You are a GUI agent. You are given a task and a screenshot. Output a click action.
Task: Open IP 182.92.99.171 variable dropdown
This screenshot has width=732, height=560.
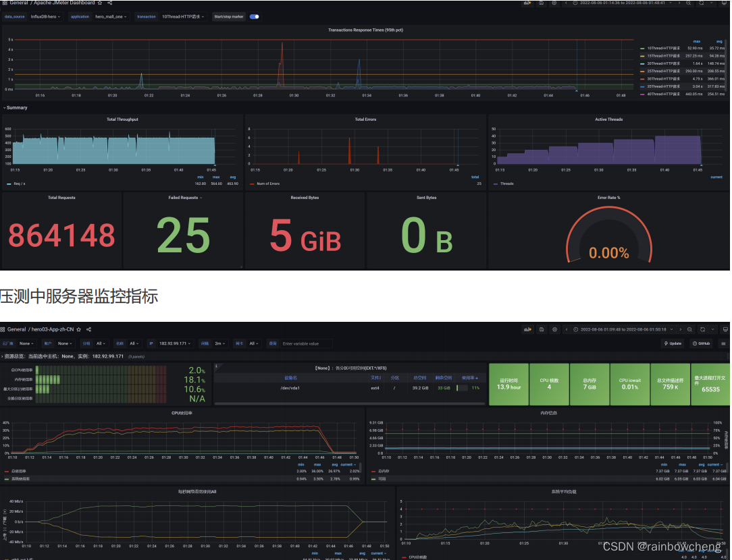pyautogui.click(x=175, y=343)
